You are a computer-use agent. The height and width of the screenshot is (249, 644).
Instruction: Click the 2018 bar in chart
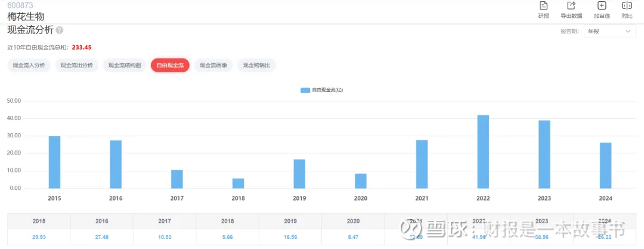(238, 183)
